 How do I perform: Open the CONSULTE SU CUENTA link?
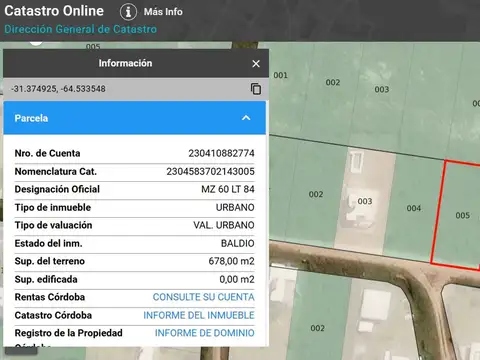[203, 297]
